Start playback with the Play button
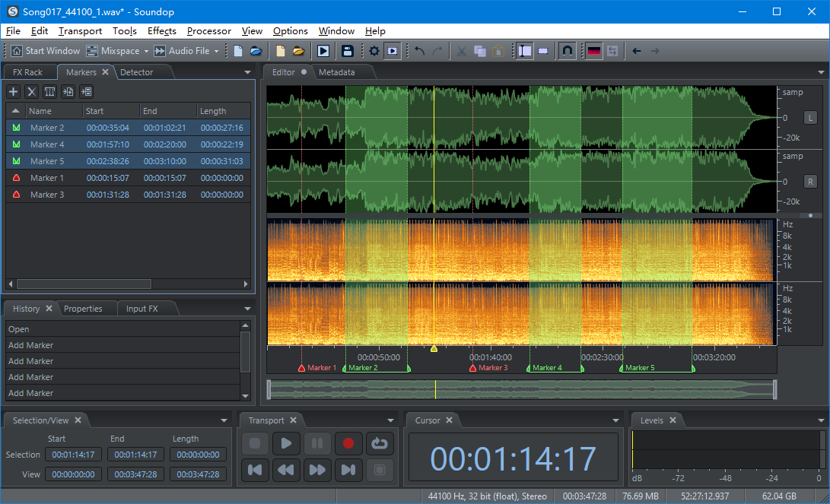 point(286,443)
